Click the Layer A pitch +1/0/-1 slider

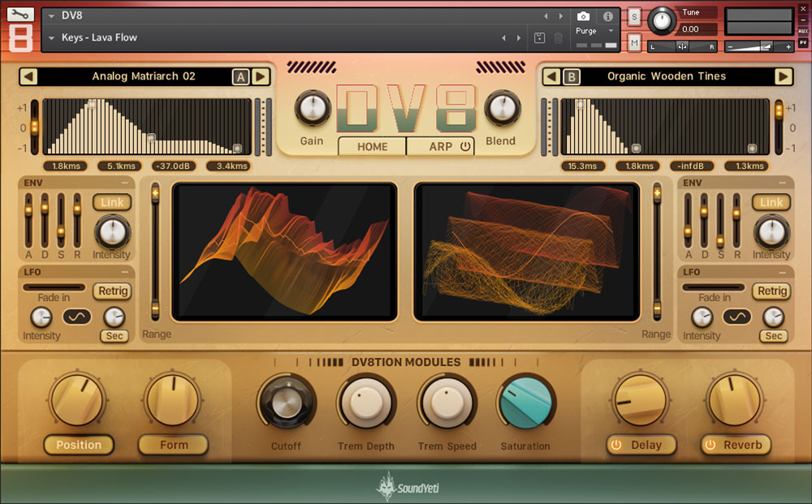(35, 127)
